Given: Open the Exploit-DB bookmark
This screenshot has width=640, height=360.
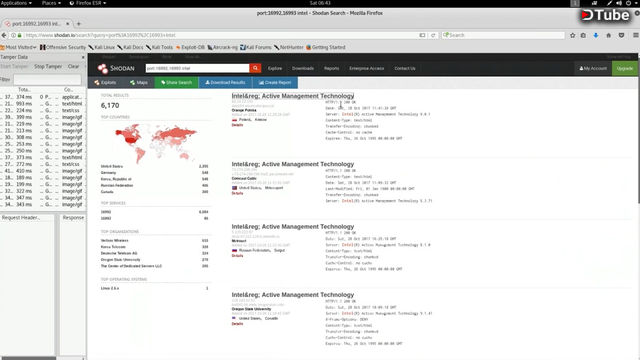Looking at the screenshot, I should 190,47.
